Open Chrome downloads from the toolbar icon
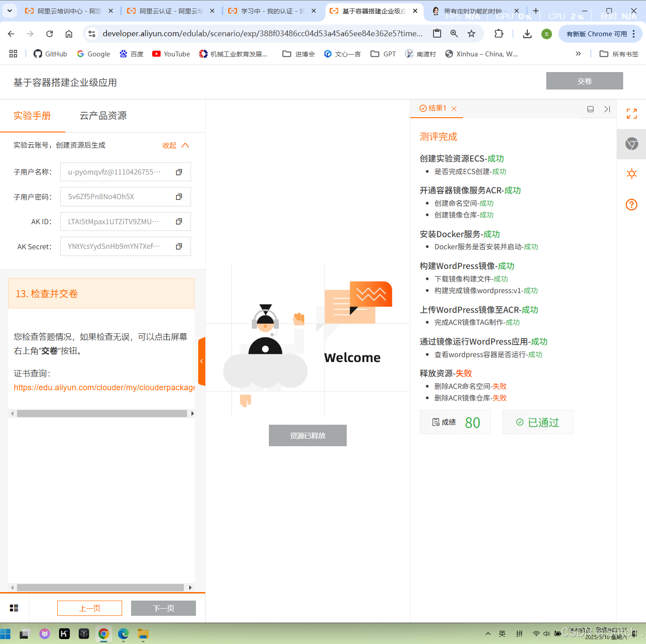The height and width of the screenshot is (644, 646). coord(527,34)
